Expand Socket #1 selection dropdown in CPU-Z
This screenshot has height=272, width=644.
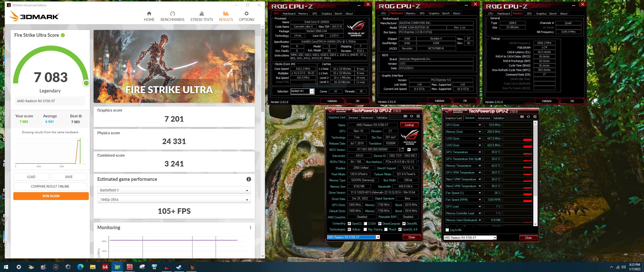pos(312,91)
